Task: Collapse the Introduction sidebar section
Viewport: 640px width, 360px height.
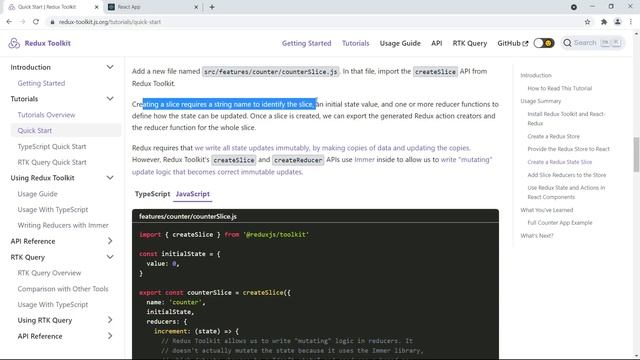Action: (110, 67)
